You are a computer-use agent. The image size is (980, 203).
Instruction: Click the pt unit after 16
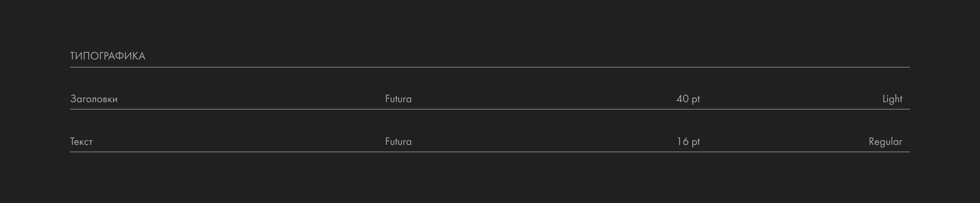click(x=696, y=142)
